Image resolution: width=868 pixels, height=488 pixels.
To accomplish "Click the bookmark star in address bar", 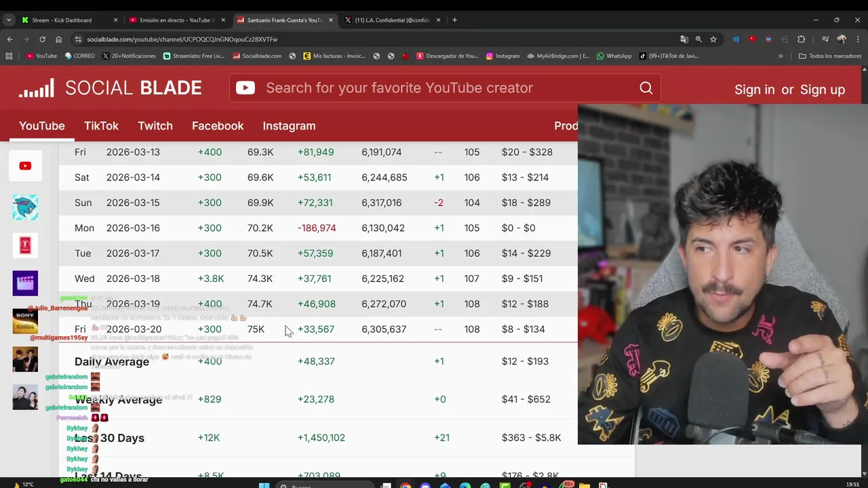I will [x=713, y=39].
